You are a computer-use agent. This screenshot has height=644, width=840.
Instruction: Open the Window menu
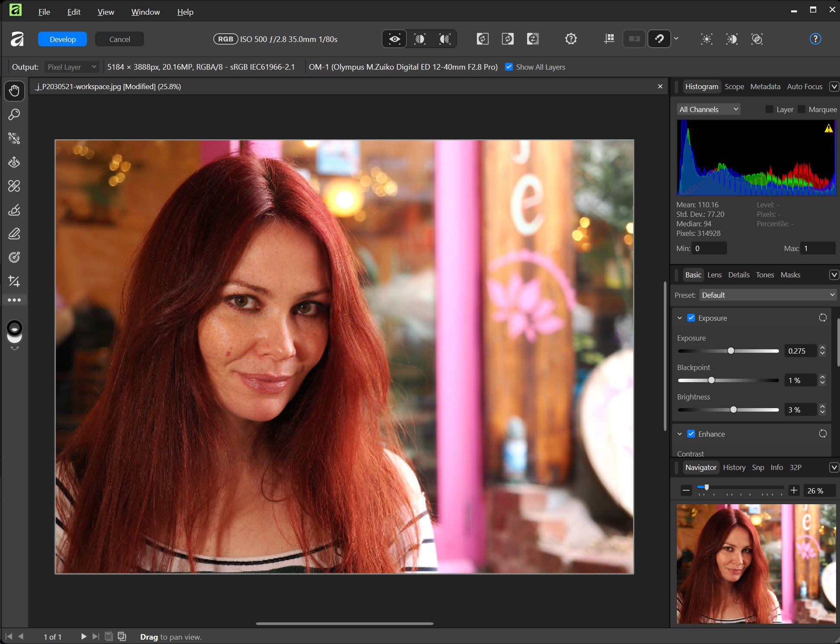[x=145, y=12]
